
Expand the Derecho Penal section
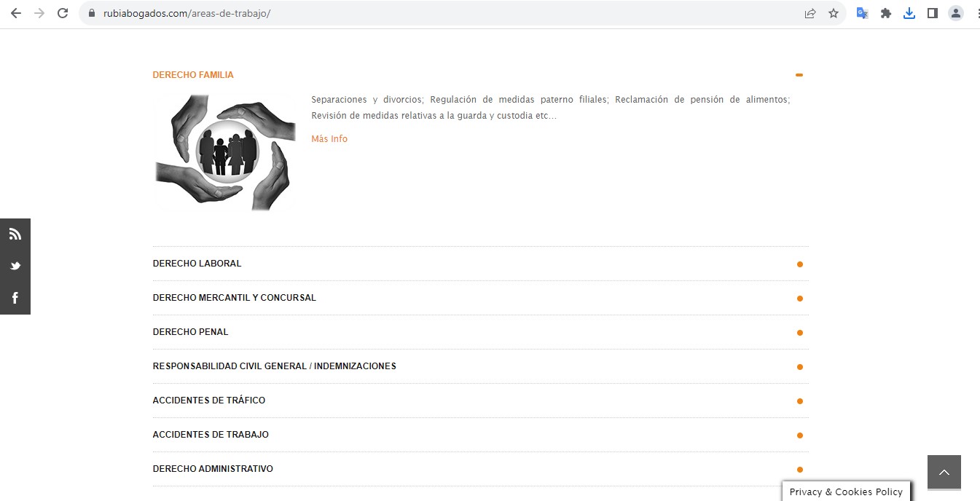click(190, 332)
